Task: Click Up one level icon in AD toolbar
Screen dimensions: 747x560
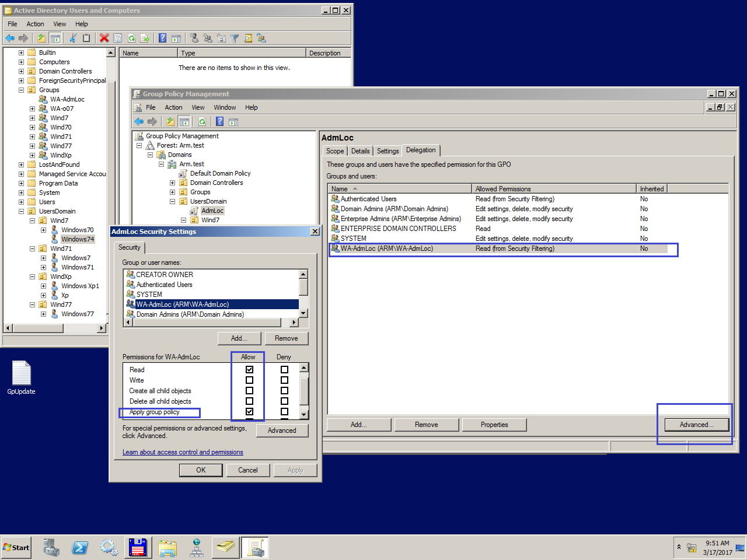Action: [x=41, y=38]
